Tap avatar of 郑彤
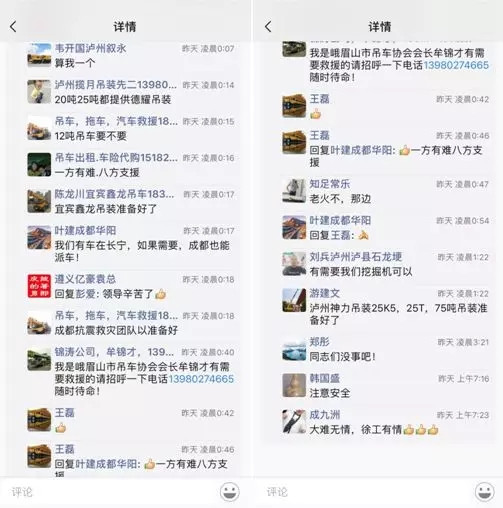This screenshot has width=503, height=508. [x=294, y=350]
